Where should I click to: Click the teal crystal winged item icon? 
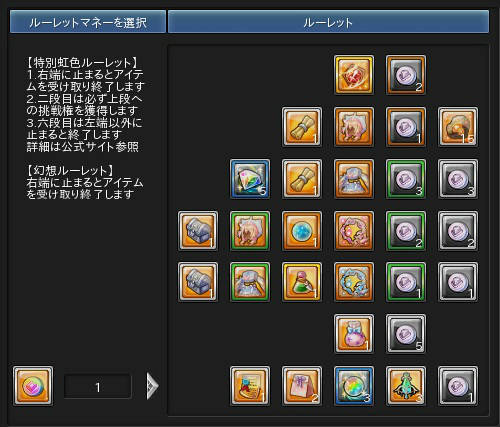tap(406, 386)
